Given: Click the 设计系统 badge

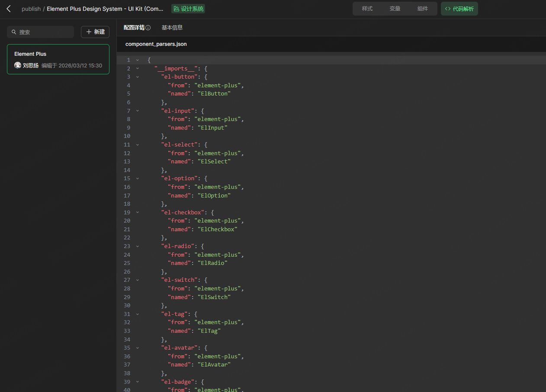Looking at the screenshot, I should (188, 9).
